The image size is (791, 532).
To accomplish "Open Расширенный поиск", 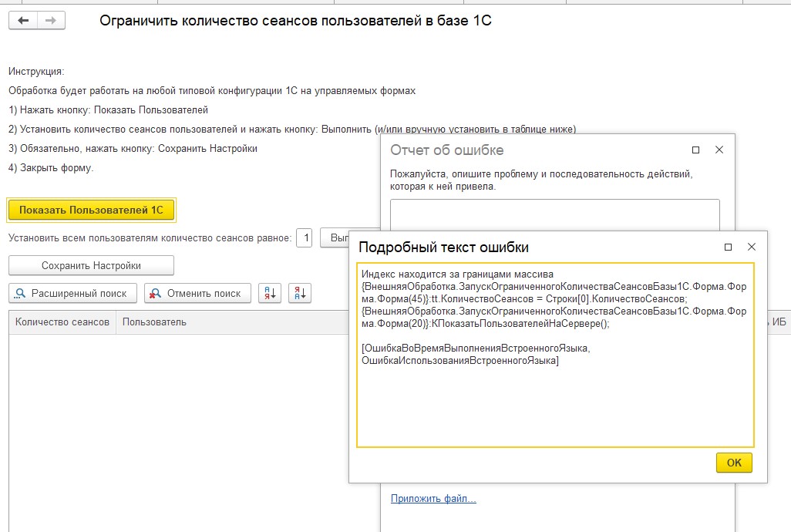I will (72, 293).
